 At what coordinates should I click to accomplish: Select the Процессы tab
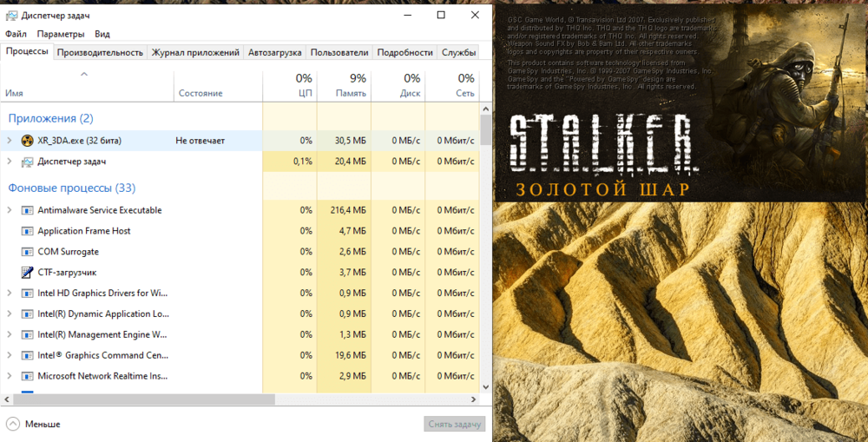(27, 51)
